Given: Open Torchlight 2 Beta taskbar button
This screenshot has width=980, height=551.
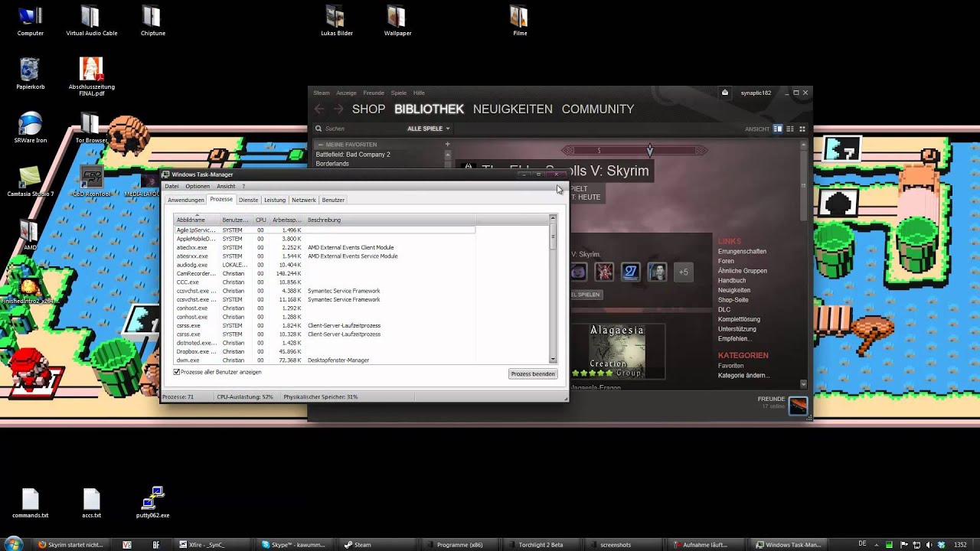Looking at the screenshot, I should (x=541, y=544).
